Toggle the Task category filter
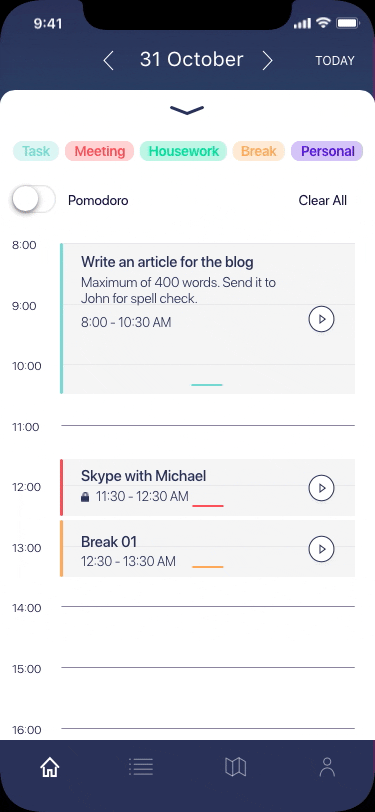Screen dimensions: 375x812 (36, 151)
